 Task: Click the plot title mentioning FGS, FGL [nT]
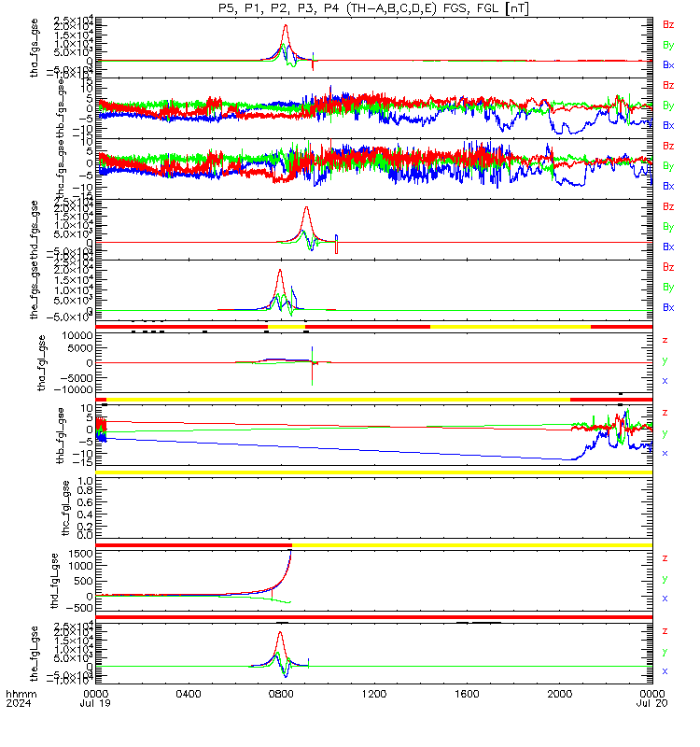click(x=373, y=8)
